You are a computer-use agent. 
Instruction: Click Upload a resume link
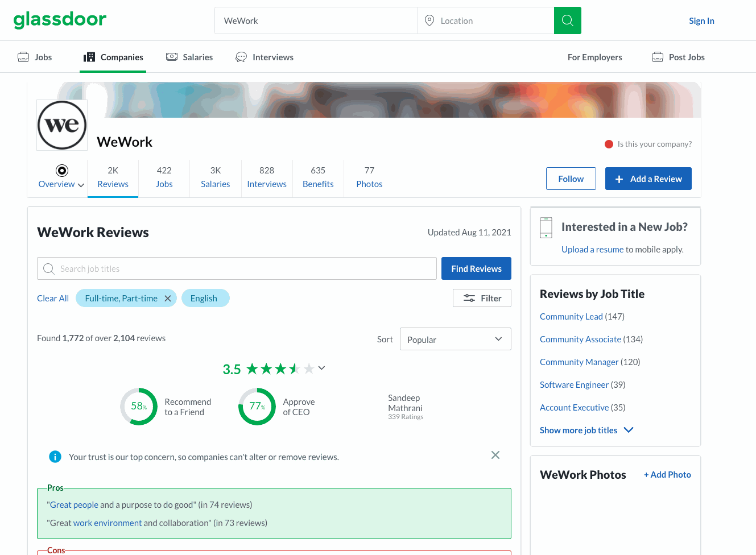point(592,249)
